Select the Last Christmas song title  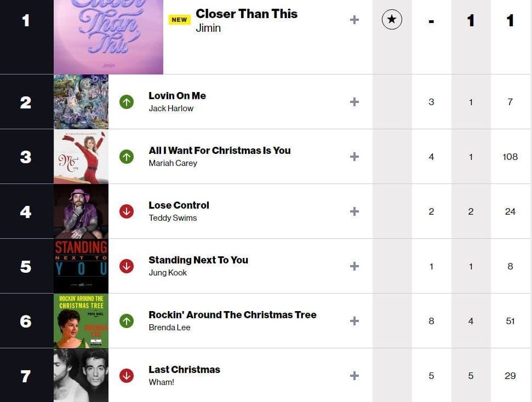(184, 370)
